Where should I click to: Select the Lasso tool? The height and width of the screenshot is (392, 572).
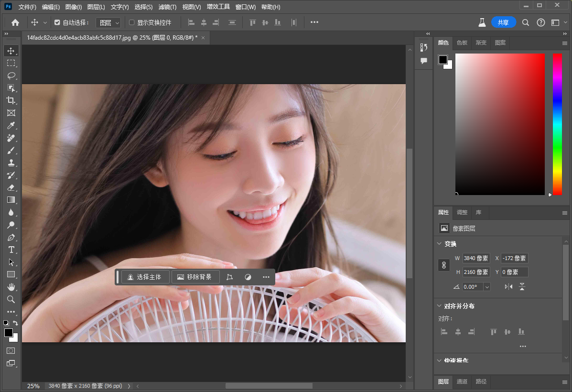tap(11, 76)
